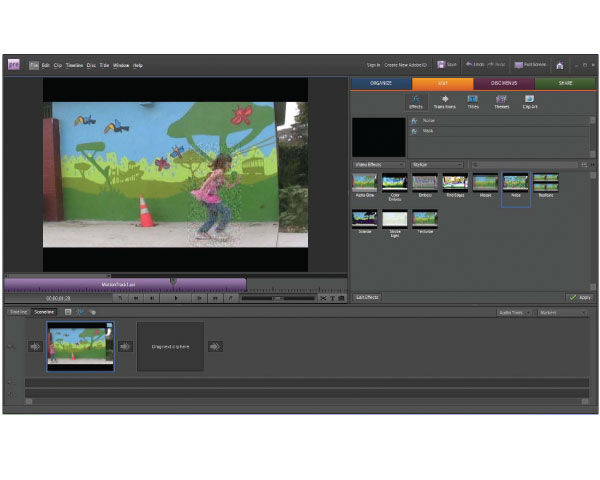Open the Transitions panel icon

point(444,100)
